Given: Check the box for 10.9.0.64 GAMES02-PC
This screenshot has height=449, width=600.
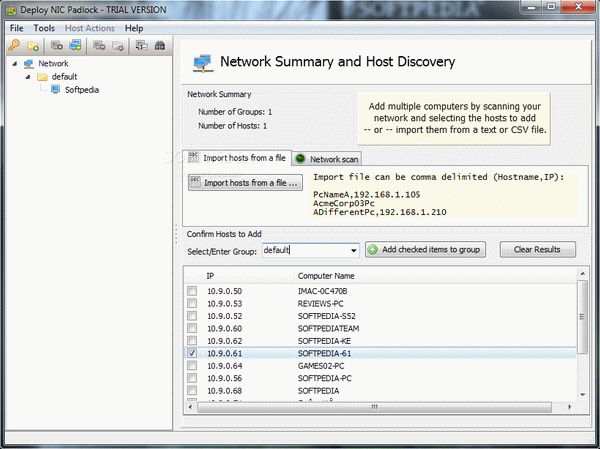Looking at the screenshot, I should click(x=192, y=366).
